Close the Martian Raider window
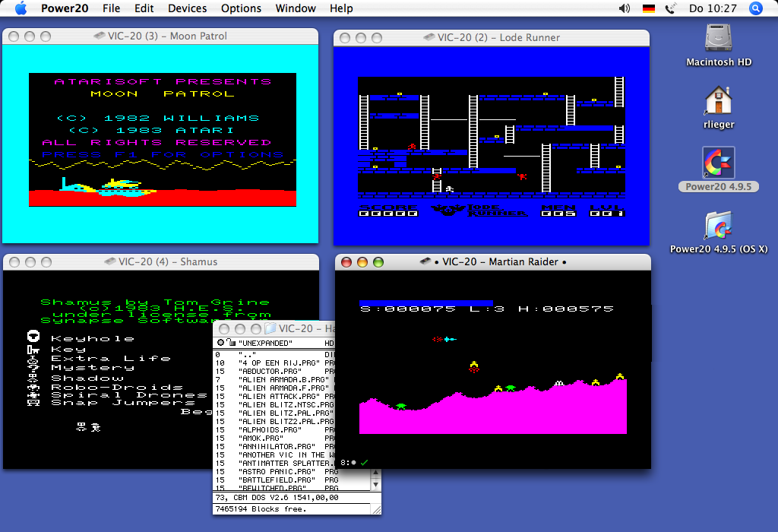 point(346,262)
